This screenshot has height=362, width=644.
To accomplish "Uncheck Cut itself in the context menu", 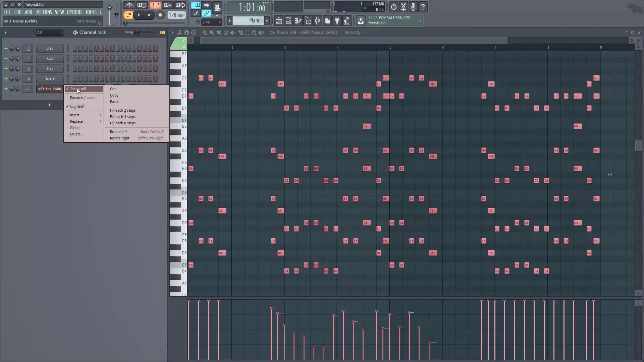I will [x=78, y=106].
